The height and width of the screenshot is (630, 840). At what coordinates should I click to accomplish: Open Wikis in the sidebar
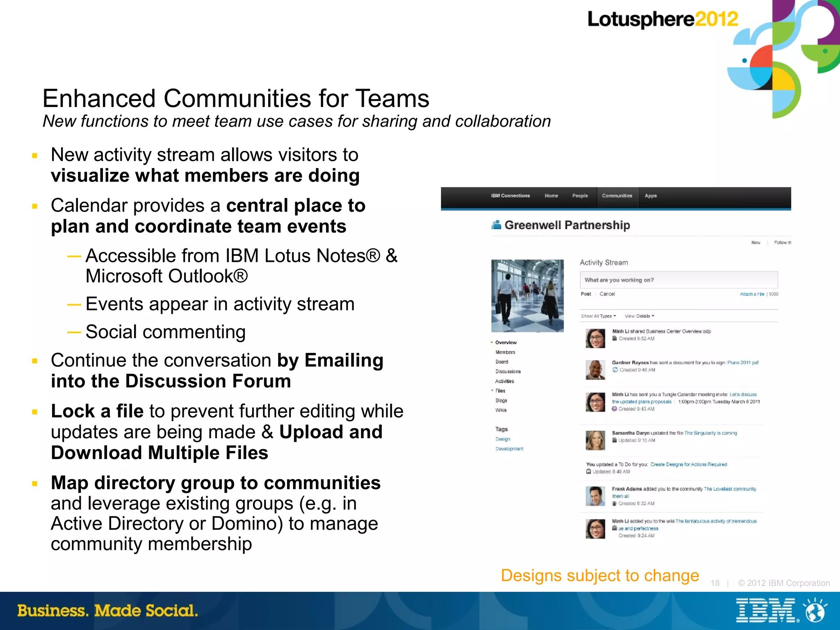click(x=501, y=410)
